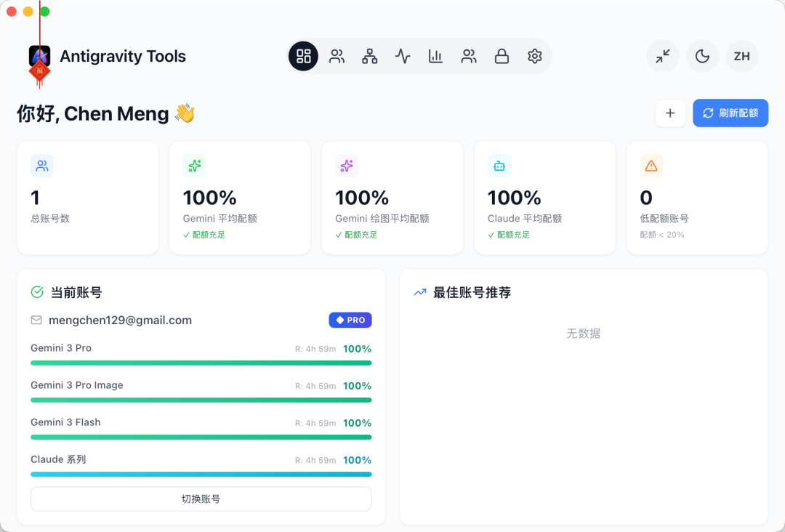785x532 pixels.
Task: Click the Gemini 3 Pro Image model label
Action: (76, 385)
